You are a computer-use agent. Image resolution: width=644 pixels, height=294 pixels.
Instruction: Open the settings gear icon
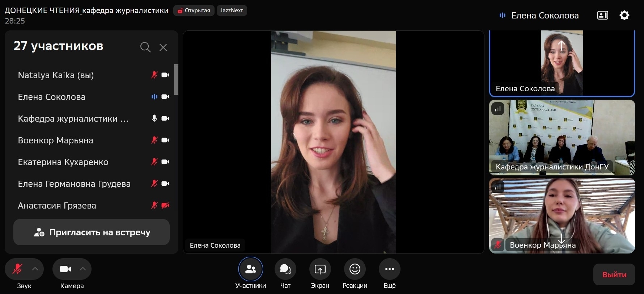624,15
